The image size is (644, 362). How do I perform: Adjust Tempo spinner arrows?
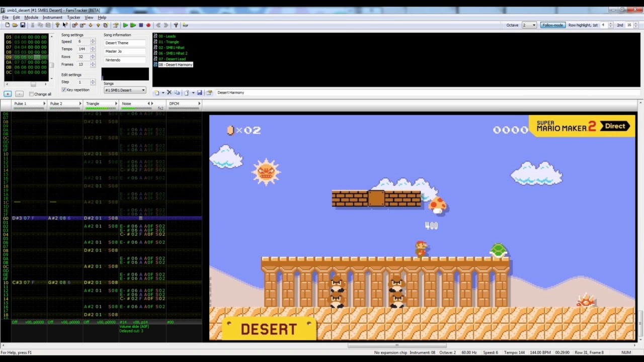coord(93,49)
